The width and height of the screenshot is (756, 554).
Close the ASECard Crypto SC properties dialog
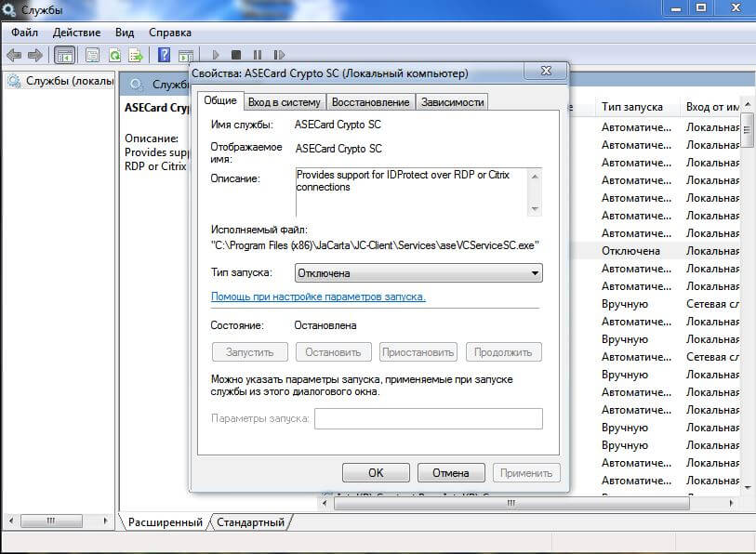546,71
